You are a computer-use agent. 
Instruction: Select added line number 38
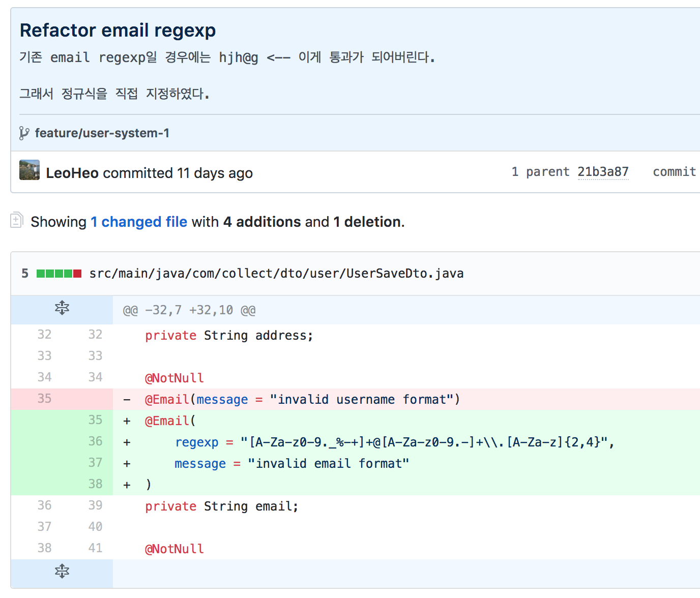(95, 484)
